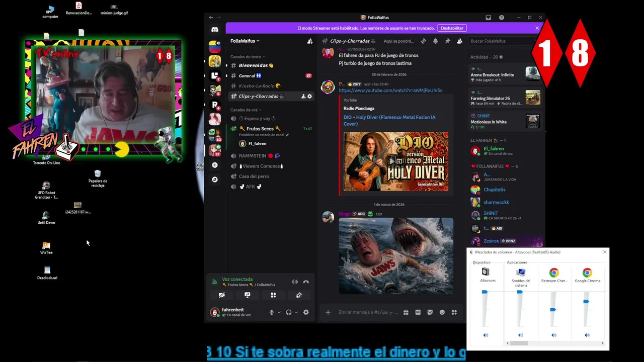Screen dimensions: 644x362
Task: Open user settings gear icon
Action: point(306,312)
